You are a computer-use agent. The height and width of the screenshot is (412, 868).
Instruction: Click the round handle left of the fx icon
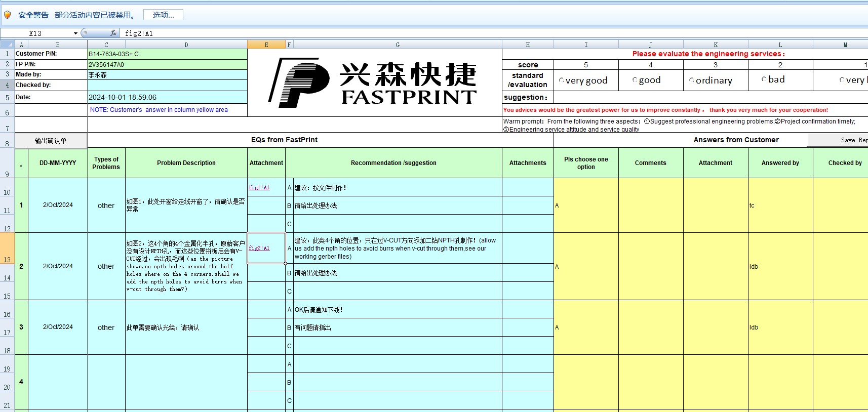point(85,33)
